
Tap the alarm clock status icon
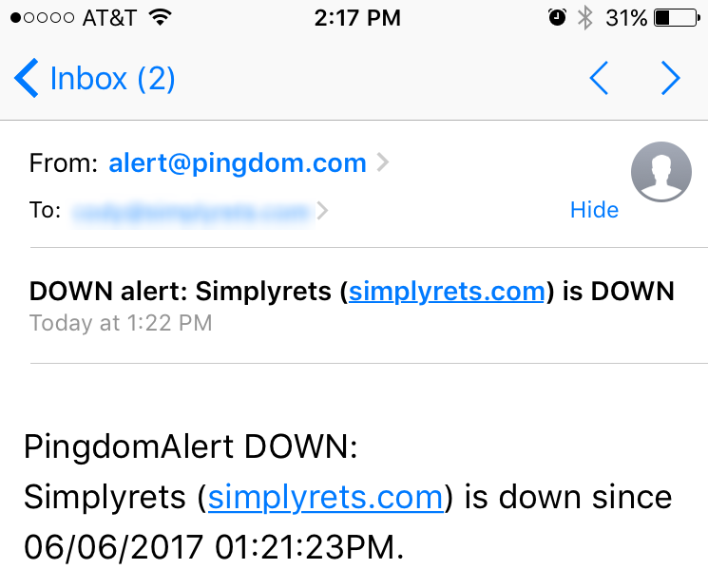[x=557, y=18]
